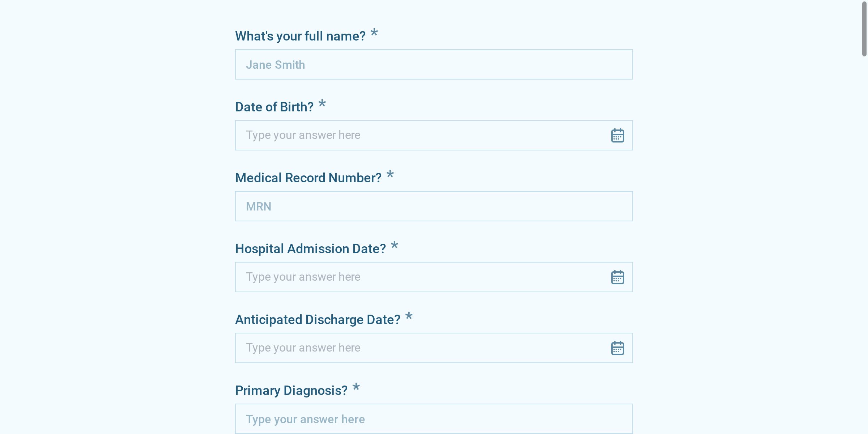Viewport: 868px width, 434px height.
Task: Click the Date of Birth question title
Action: (274, 107)
